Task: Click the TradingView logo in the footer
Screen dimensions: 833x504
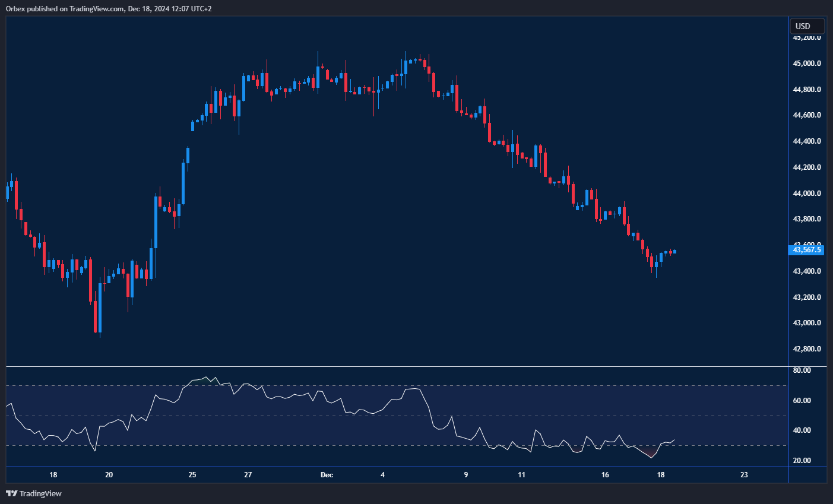Action: (x=34, y=493)
